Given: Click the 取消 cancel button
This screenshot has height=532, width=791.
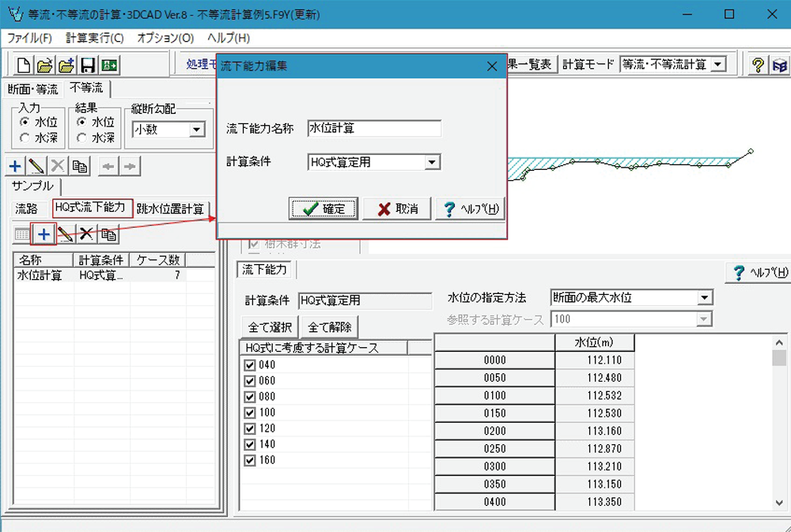Looking at the screenshot, I should point(397,209).
